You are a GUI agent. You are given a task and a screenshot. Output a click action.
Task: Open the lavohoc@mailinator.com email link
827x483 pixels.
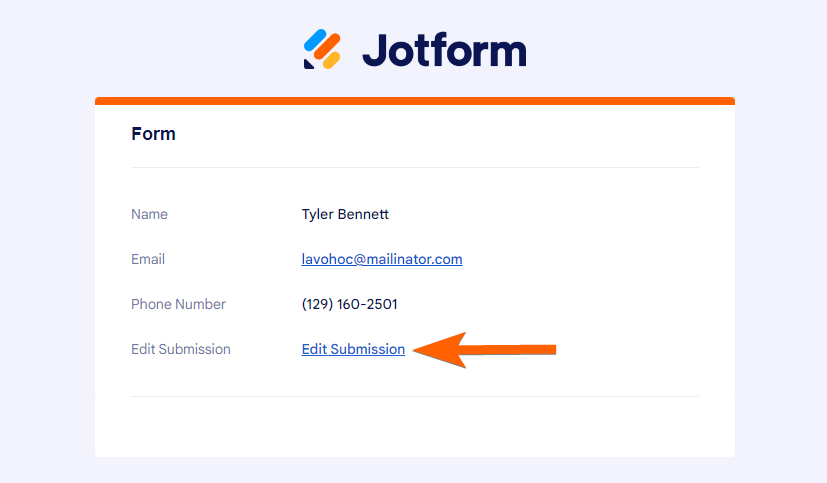click(x=382, y=259)
